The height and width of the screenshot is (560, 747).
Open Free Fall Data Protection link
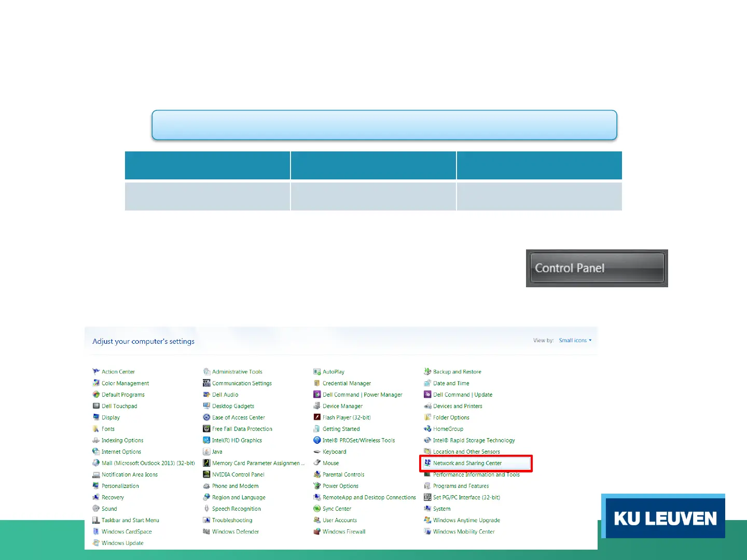pyautogui.click(x=242, y=429)
